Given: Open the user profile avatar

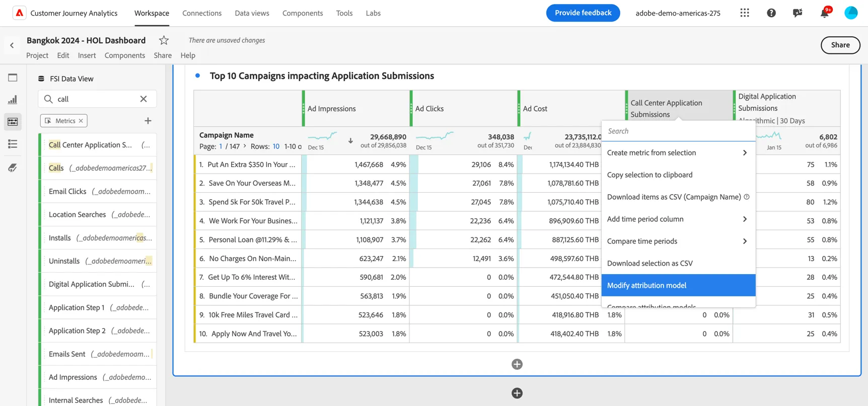Looking at the screenshot, I should [x=851, y=13].
